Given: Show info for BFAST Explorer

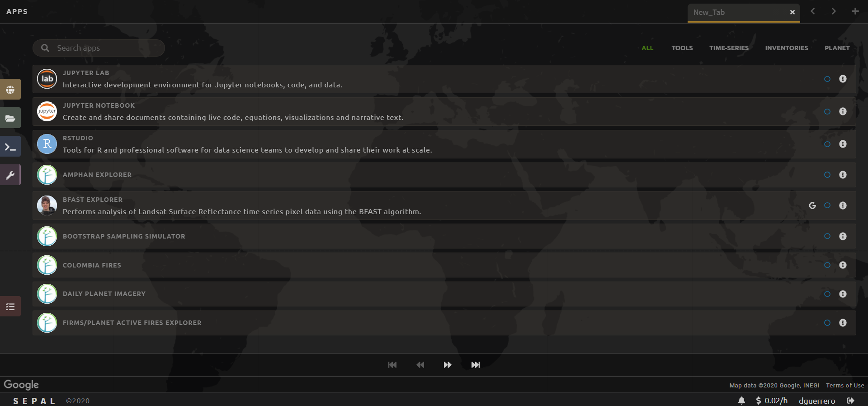Looking at the screenshot, I should click(843, 205).
